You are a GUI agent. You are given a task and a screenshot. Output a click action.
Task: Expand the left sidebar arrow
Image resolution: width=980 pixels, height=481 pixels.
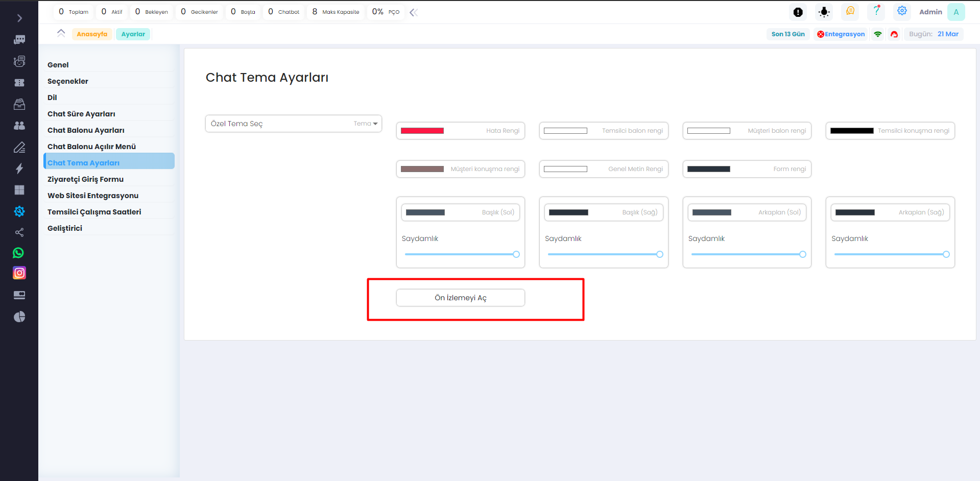(19, 18)
